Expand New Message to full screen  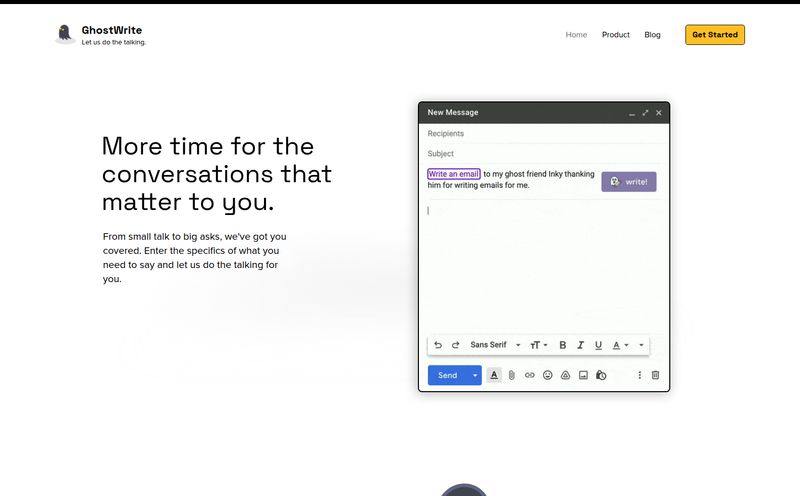[645, 113]
